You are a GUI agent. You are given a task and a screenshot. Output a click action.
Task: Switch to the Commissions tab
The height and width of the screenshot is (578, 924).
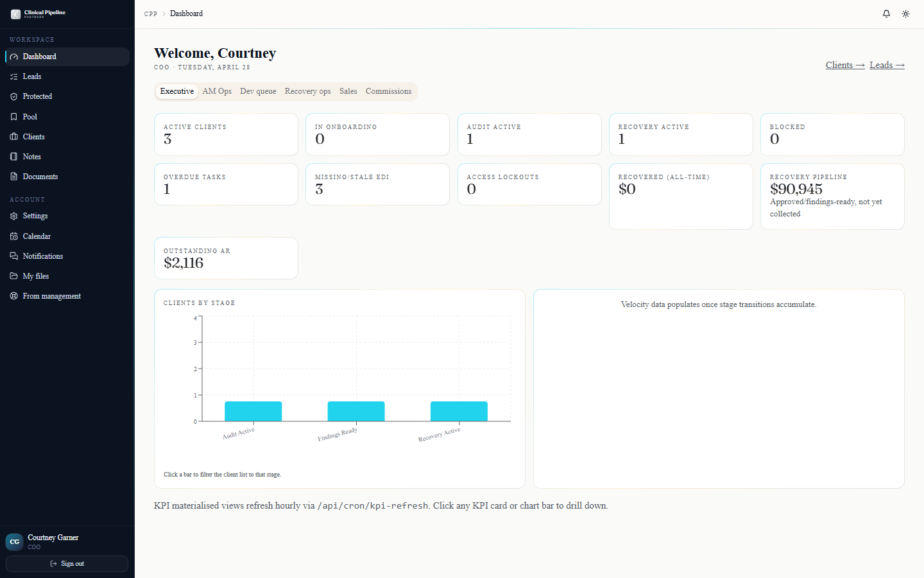coord(389,91)
